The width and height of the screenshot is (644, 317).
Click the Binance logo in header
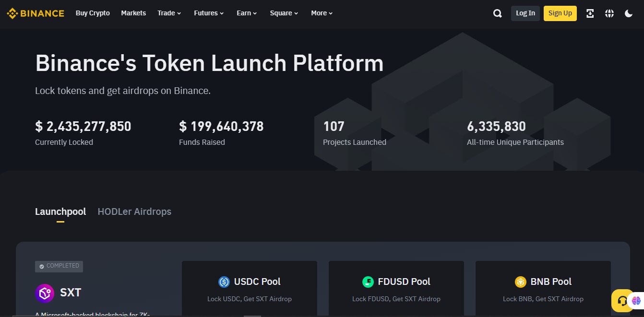point(36,13)
